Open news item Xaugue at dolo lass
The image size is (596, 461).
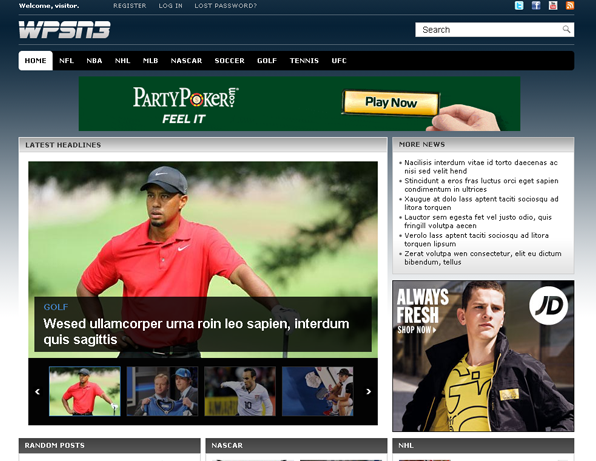point(481,203)
